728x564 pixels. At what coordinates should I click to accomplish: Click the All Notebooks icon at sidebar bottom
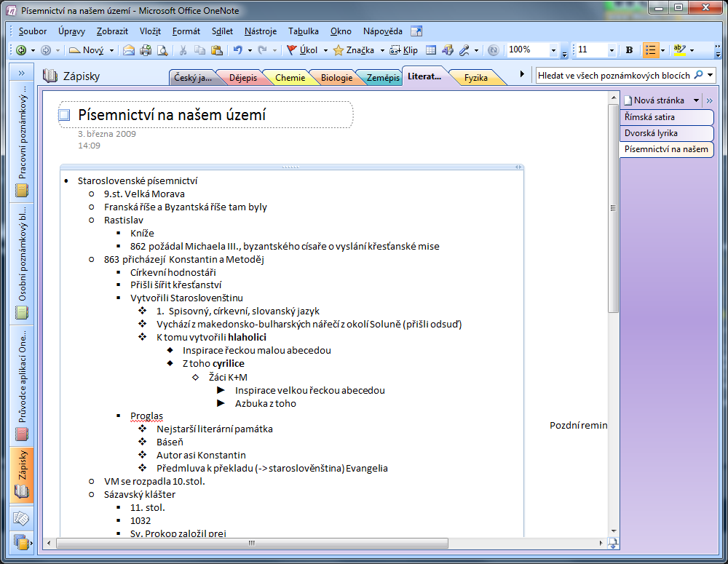tap(21, 542)
